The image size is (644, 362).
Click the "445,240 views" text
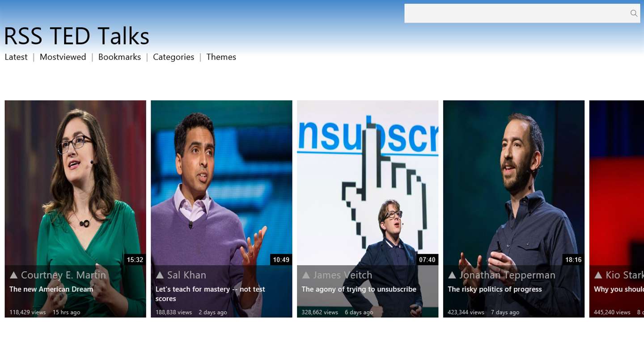612,312
